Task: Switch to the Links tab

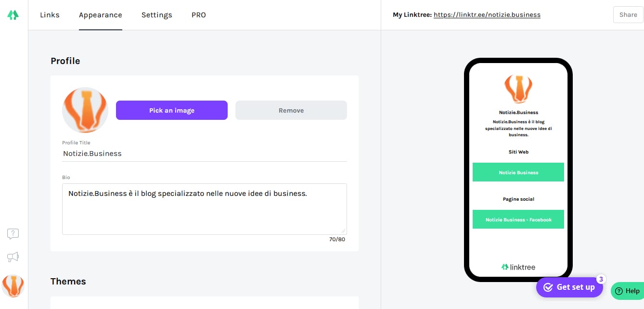Action: click(50, 15)
